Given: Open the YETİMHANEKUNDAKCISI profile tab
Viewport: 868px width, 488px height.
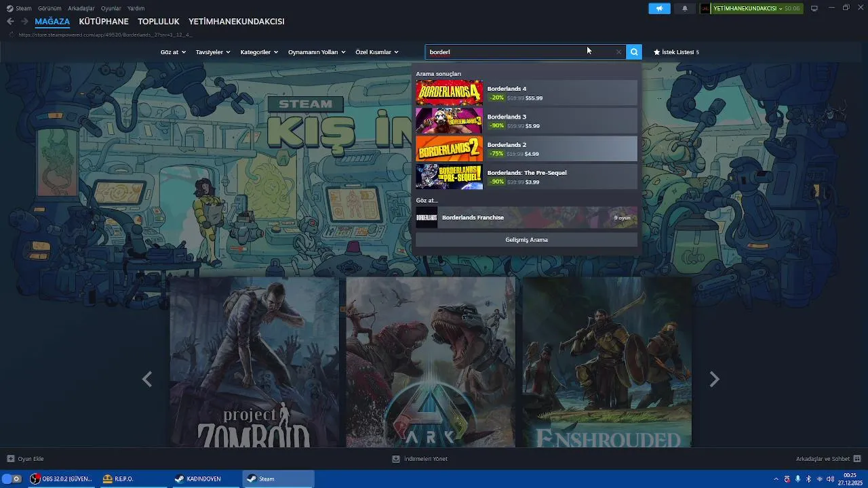Looking at the screenshot, I should (237, 22).
